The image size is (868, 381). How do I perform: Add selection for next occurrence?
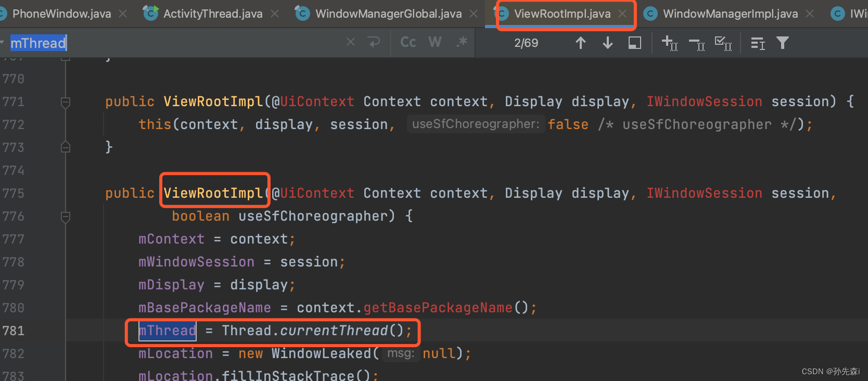[x=669, y=43]
